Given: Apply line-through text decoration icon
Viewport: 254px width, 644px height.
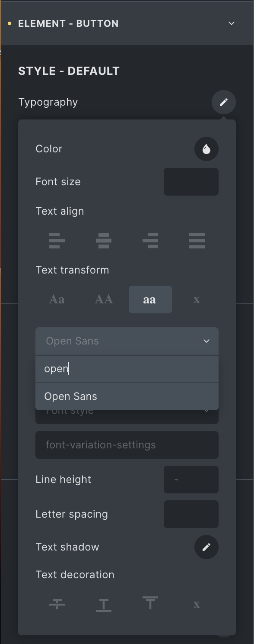Looking at the screenshot, I should click(x=57, y=604).
